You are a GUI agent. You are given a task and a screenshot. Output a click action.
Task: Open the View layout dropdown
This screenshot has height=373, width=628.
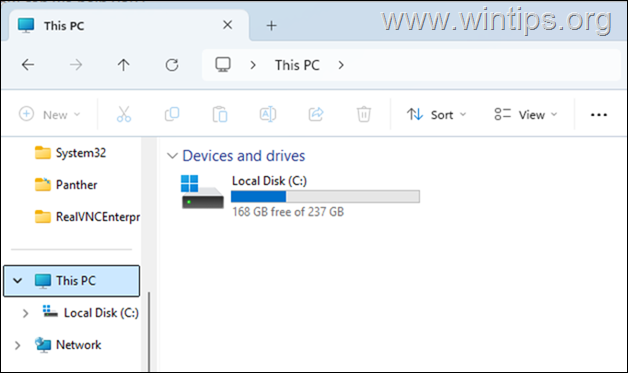pos(525,115)
